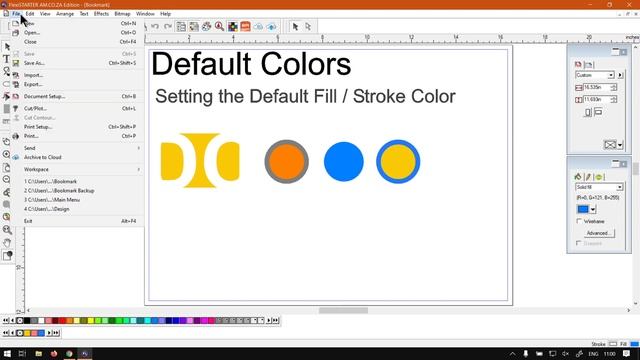The width and height of the screenshot is (640, 360).
Task: Select the solid blue circle on canvas
Action: point(344,162)
